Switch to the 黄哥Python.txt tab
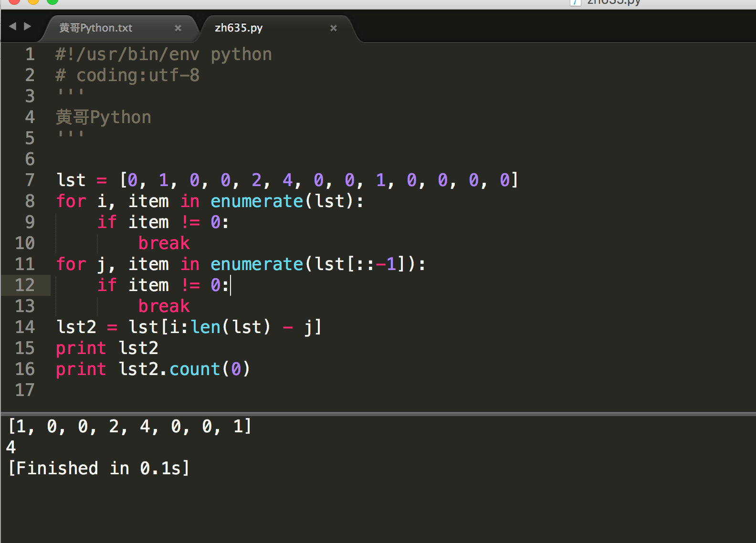Viewport: 756px width, 543px height. point(95,28)
